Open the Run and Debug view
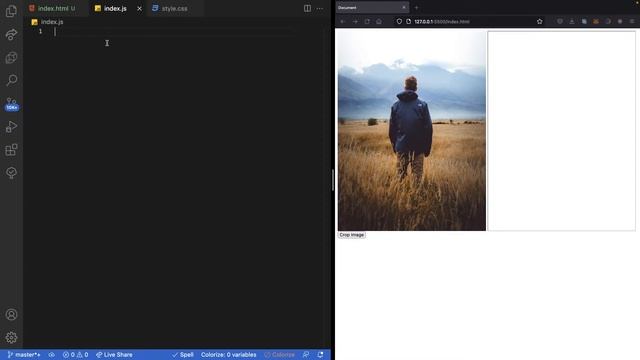Image resolution: width=640 pixels, height=360 pixels. pyautogui.click(x=11, y=127)
